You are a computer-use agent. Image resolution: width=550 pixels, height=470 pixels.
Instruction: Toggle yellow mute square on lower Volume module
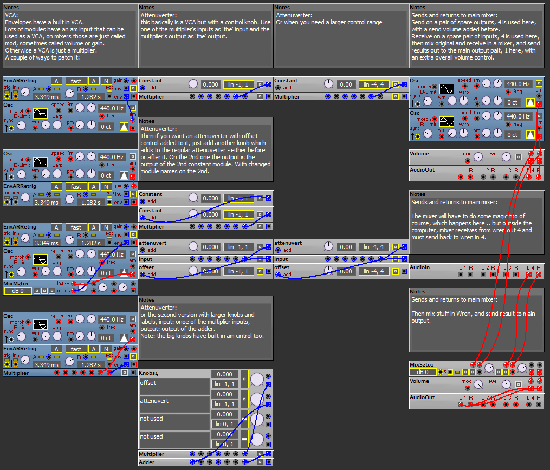518,384
